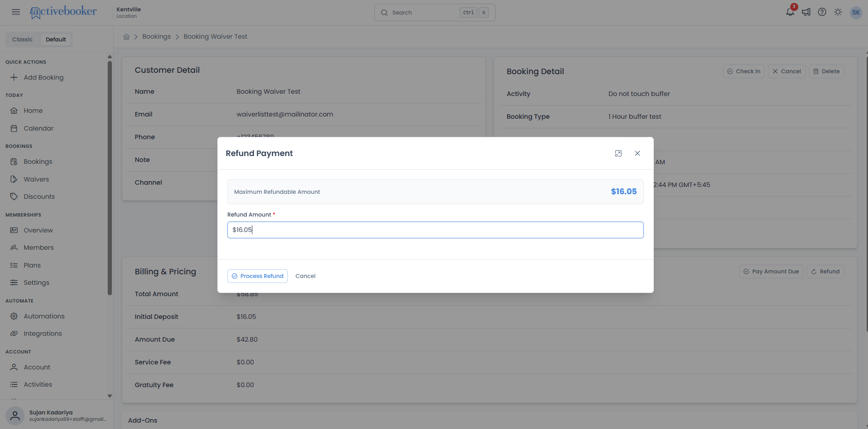This screenshot has height=429, width=868.
Task: Click the plus icon beside Add Booking
Action: pos(14,77)
